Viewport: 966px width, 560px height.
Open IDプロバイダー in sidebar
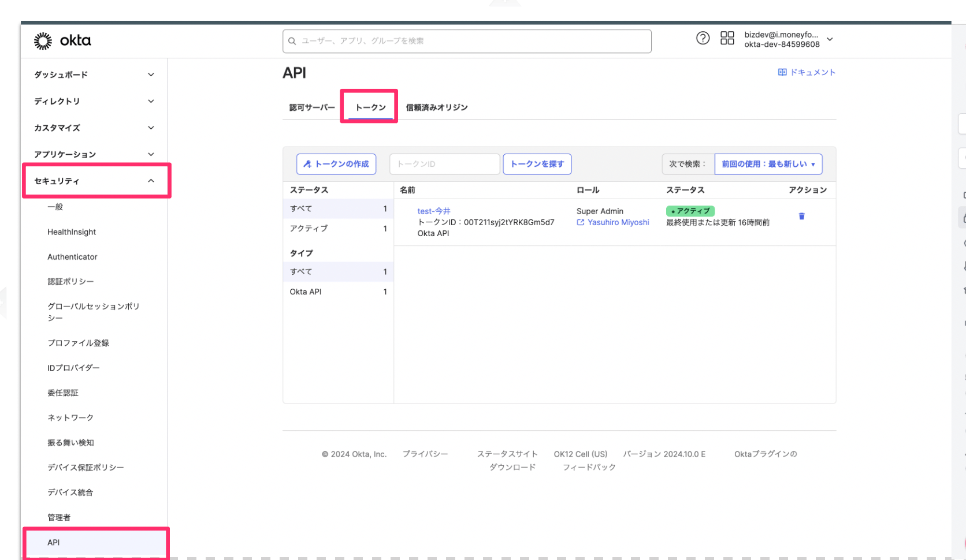[x=73, y=367]
